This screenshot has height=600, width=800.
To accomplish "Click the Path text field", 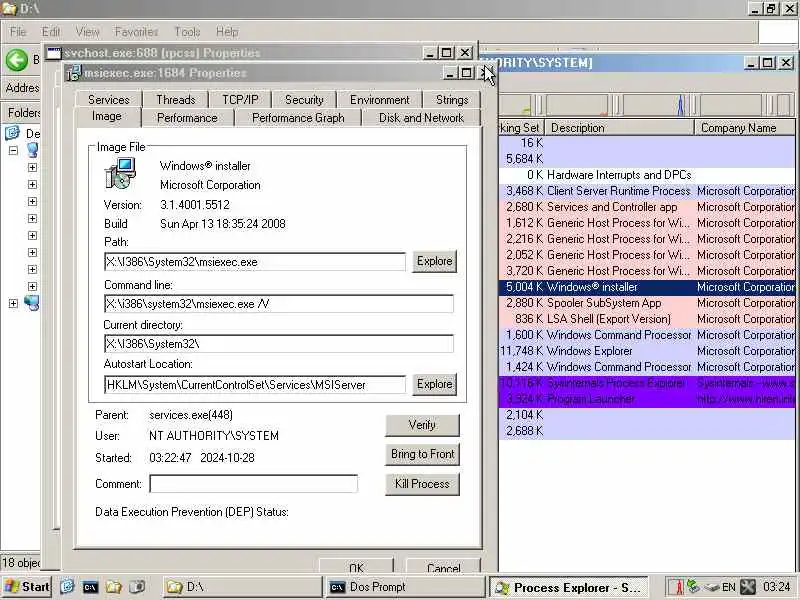I will [255, 262].
